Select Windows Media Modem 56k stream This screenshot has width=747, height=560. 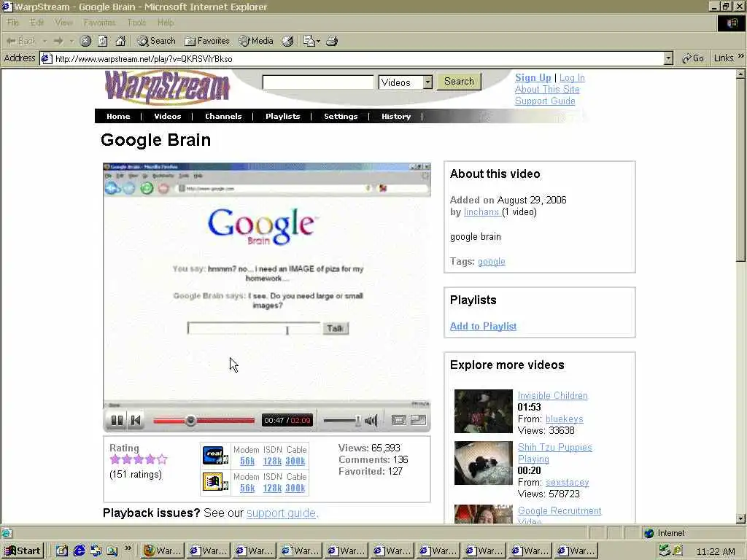coord(247,488)
